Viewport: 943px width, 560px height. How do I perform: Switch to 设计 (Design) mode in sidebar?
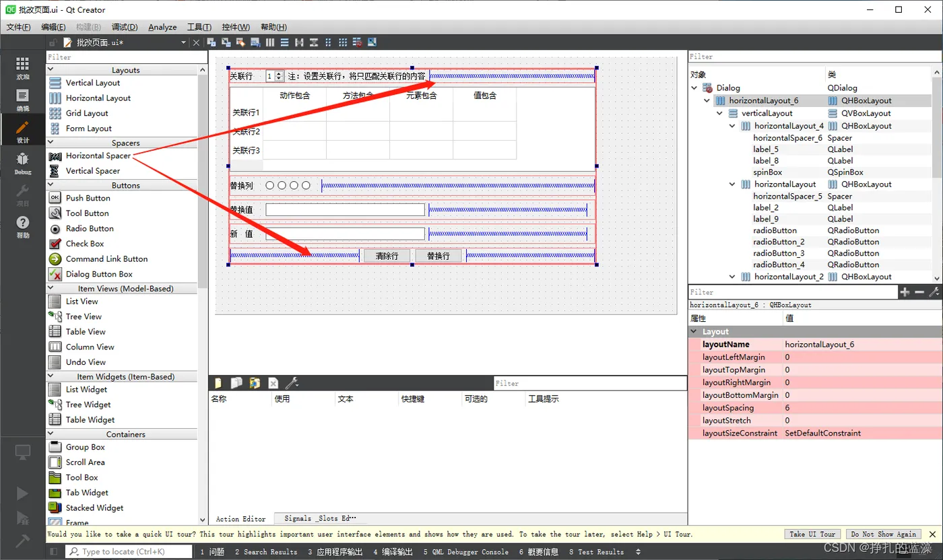23,131
